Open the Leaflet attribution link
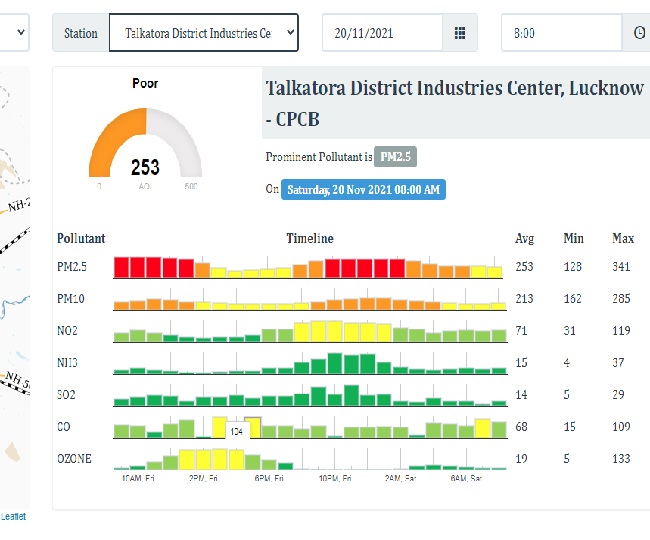650x540 pixels. tap(13, 516)
